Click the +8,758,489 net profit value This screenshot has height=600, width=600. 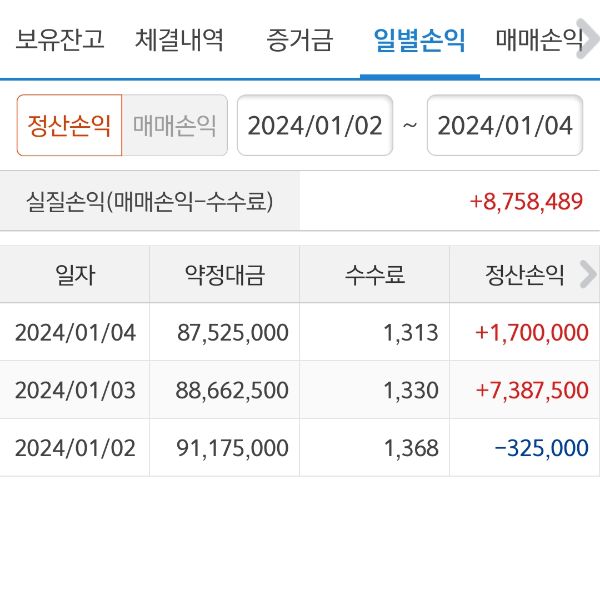tap(526, 201)
